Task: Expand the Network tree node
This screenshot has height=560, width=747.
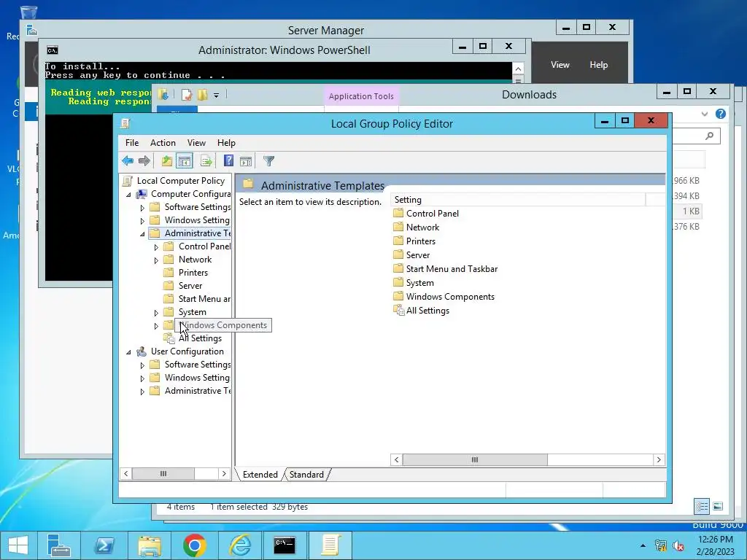Action: 156,260
